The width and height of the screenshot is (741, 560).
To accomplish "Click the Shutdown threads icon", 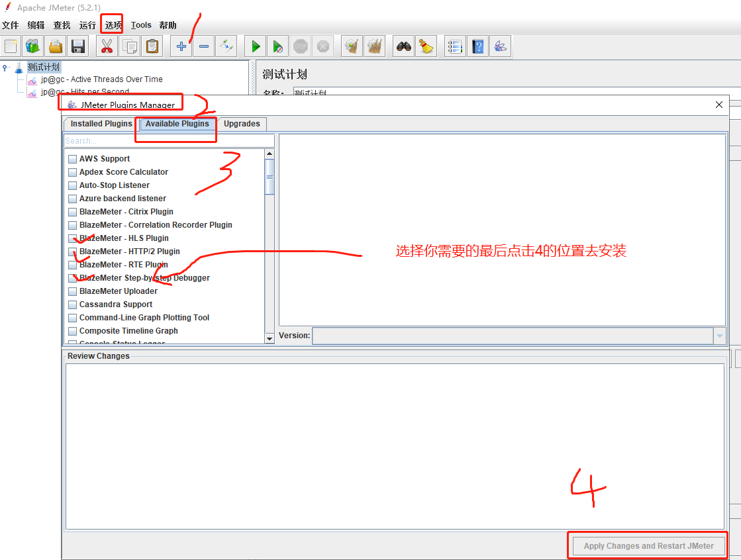I will click(x=323, y=46).
